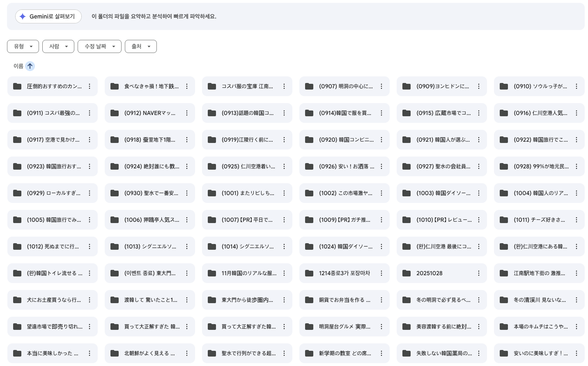Select the (1007)【PR】平日 folder
The height and width of the screenshot is (366, 588).
click(242, 220)
